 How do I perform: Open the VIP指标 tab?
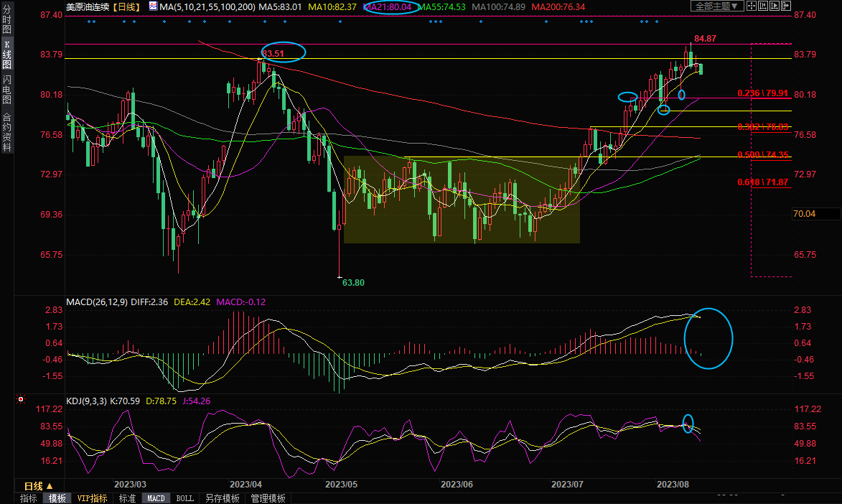point(92,498)
